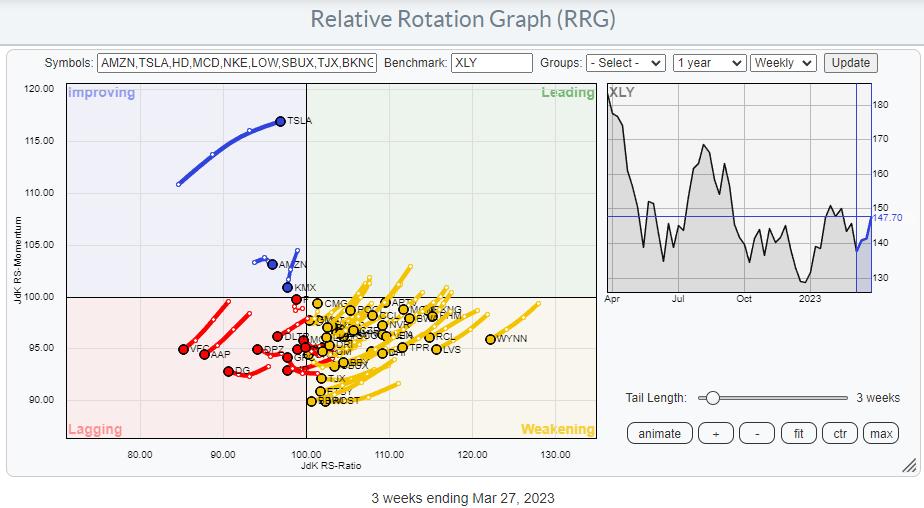This screenshot has width=924, height=508.
Task: Click the resize handle at panel corner
Action: [909, 465]
